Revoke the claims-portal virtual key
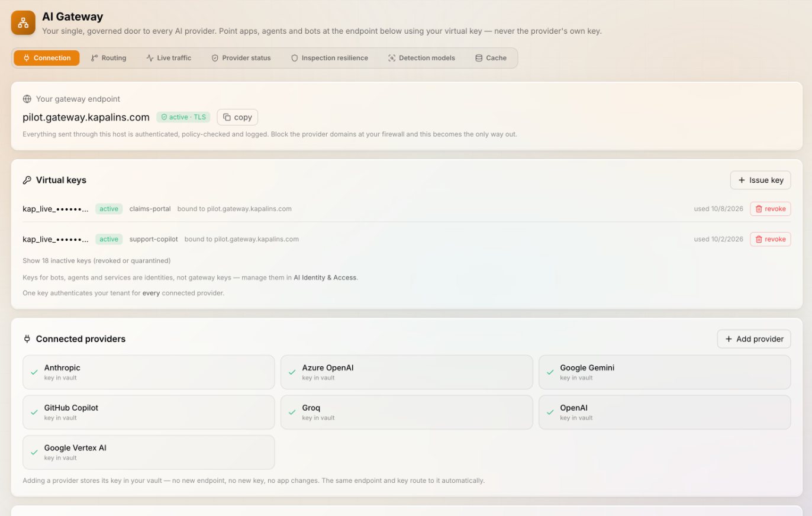812x516 pixels. [x=771, y=209]
